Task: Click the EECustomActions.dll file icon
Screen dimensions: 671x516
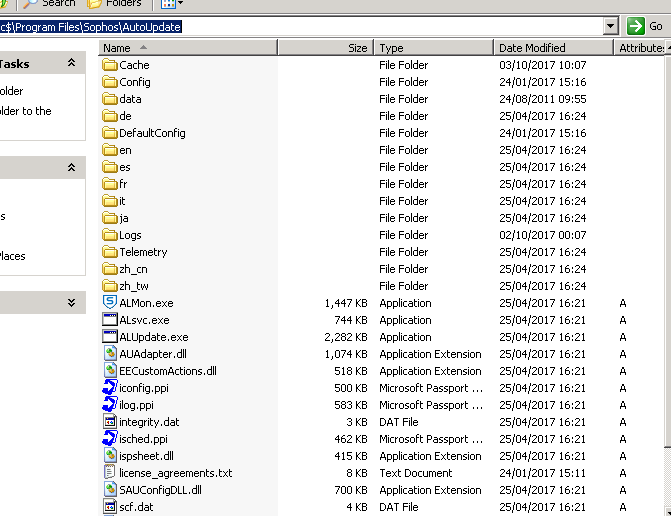Action: coord(110,371)
